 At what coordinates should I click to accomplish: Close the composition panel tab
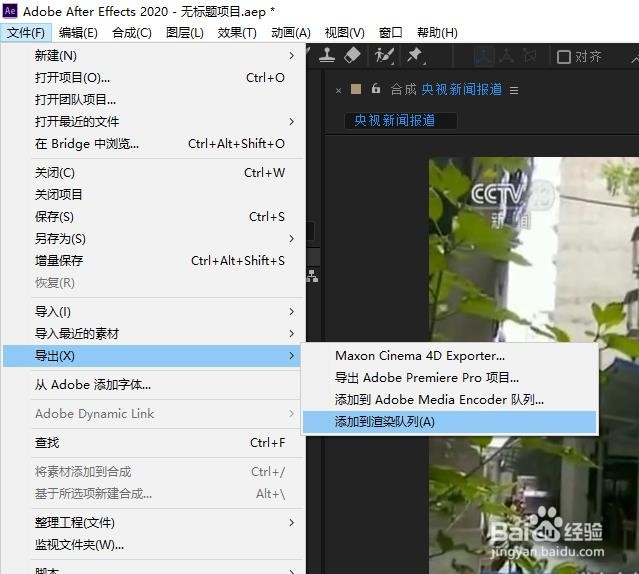click(x=338, y=90)
